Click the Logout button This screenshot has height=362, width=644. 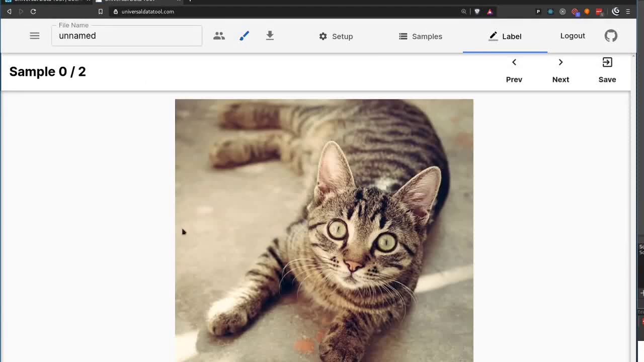coord(573,36)
